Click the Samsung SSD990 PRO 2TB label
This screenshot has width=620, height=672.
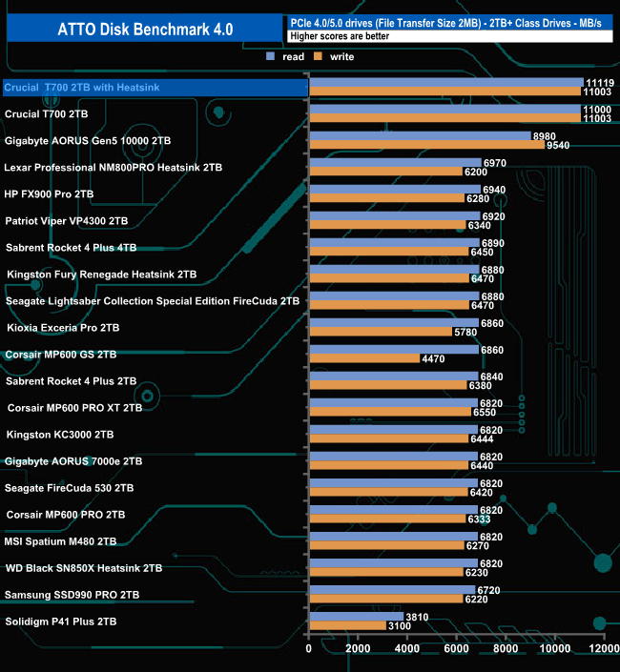pyautogui.click(x=72, y=595)
